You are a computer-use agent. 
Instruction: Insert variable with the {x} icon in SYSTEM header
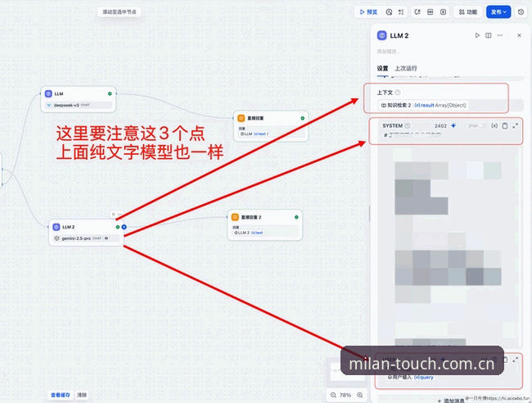tap(494, 125)
